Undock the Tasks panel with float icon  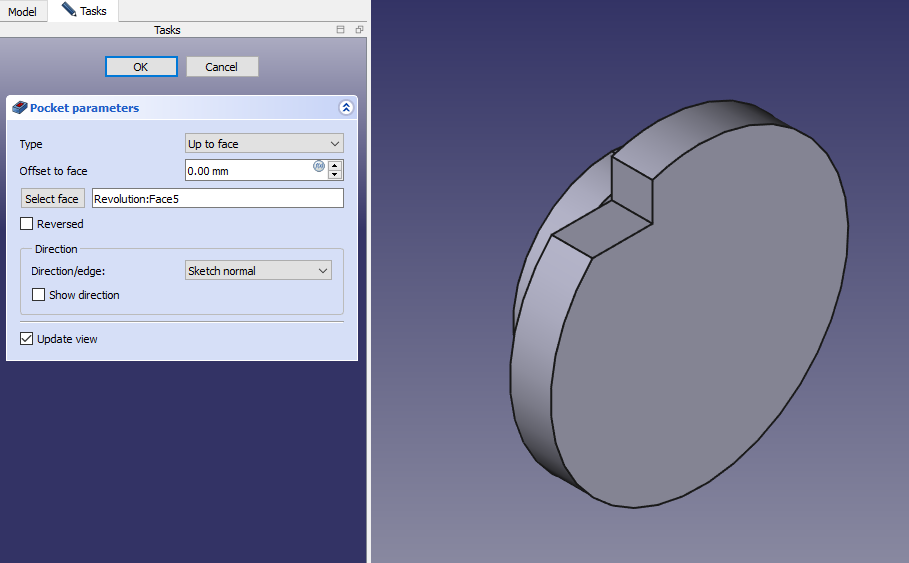coord(359,30)
